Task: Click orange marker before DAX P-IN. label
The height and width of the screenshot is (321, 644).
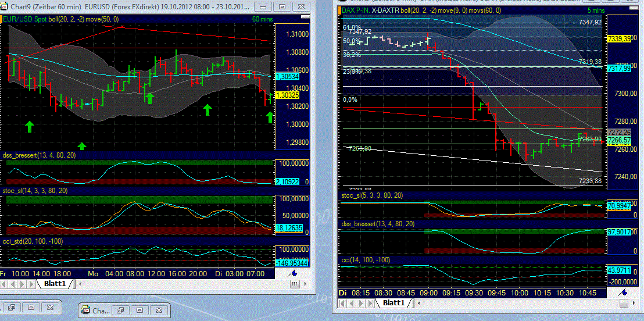Action: coord(340,11)
